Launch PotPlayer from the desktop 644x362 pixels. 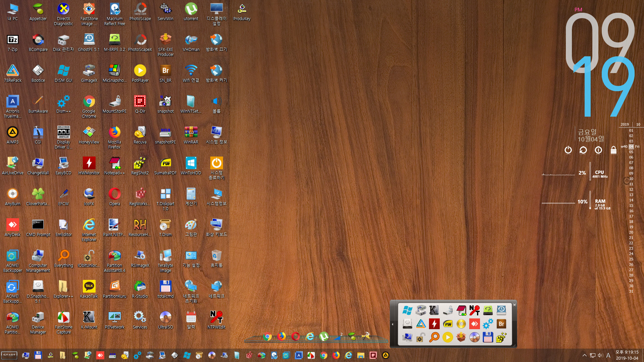click(140, 74)
